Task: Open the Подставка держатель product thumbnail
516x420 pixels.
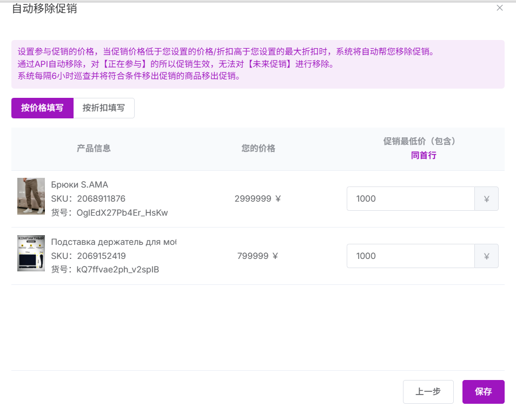Action: click(x=31, y=253)
